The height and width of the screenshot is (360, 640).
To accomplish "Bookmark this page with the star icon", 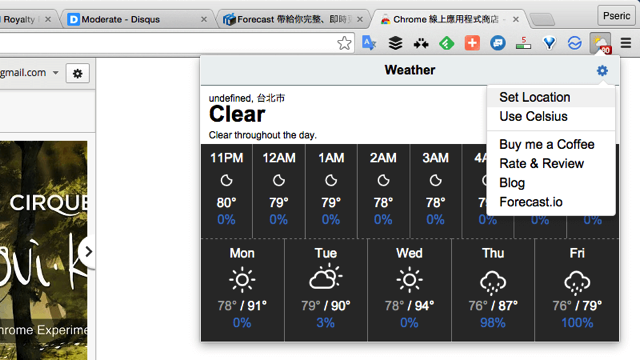I will 344,43.
